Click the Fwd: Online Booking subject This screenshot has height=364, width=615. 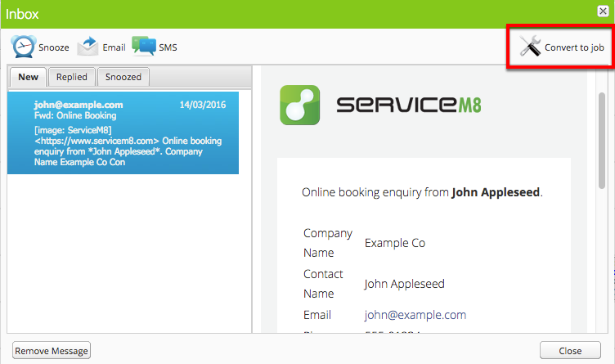[x=75, y=115]
